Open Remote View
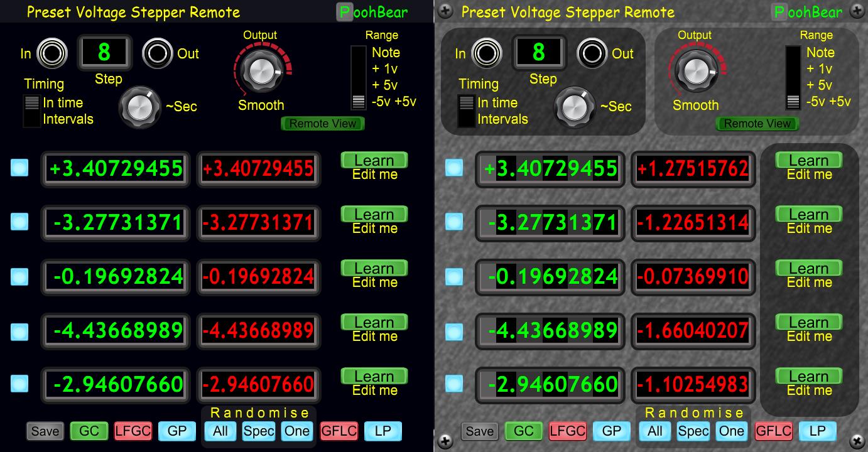The image size is (868, 452). coord(322,124)
